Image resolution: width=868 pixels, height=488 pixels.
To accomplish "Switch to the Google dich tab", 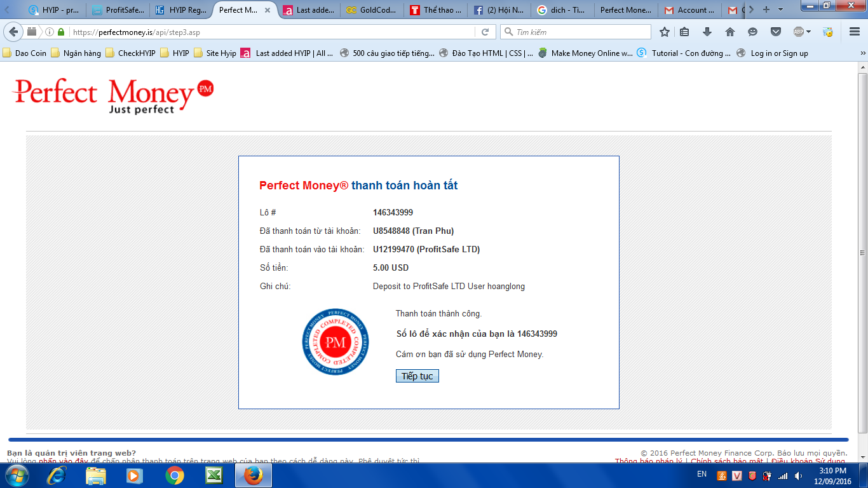I will click(x=563, y=10).
